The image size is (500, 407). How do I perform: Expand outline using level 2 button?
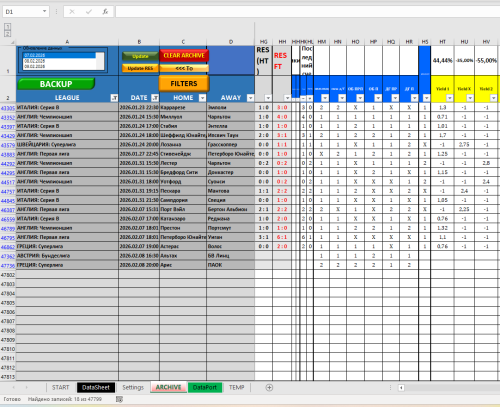7,33
